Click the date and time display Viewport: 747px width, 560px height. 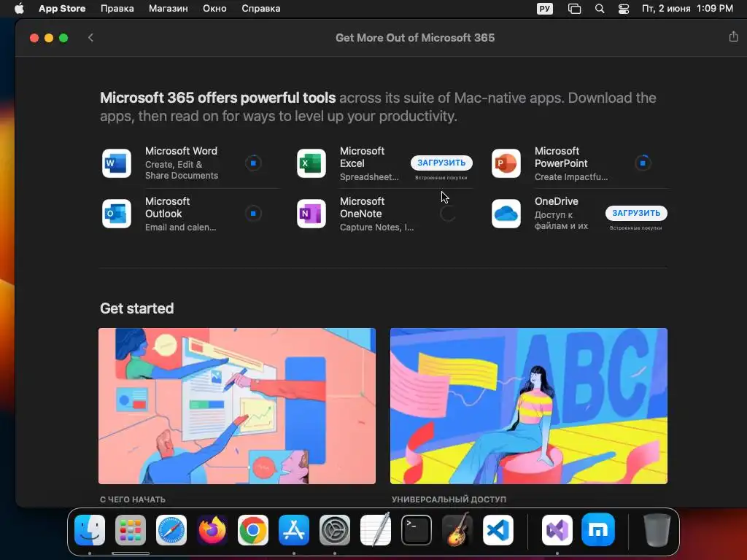tap(687, 9)
